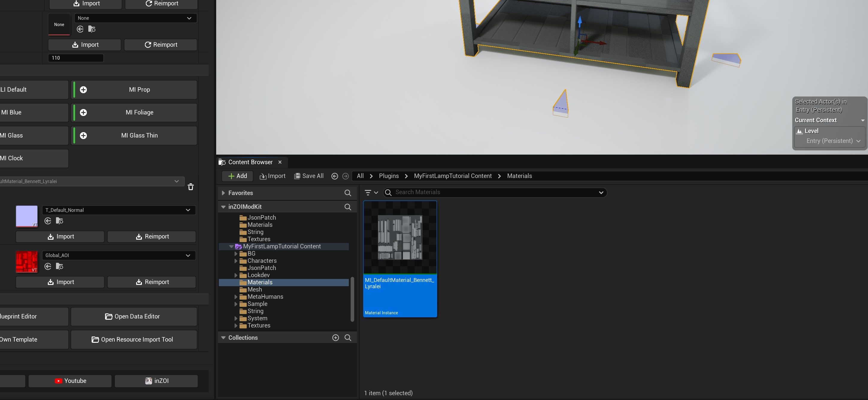Screen dimensions: 868x400
Task: Add a new collection plus icon
Action: 336,338
